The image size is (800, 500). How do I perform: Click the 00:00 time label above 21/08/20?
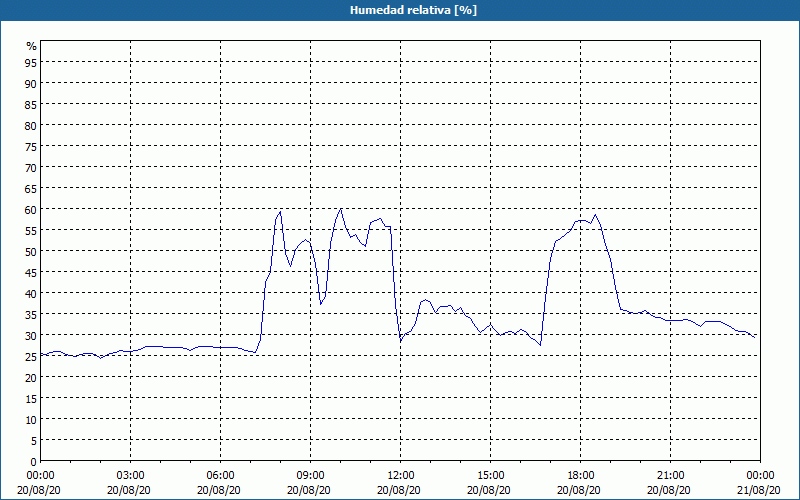click(760, 476)
